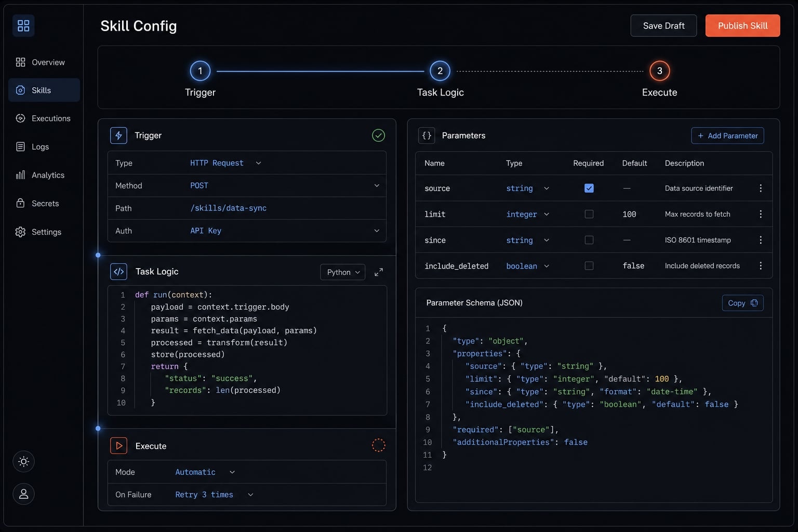
Task: Click the Analytics bar chart icon
Action: [x=20, y=175]
